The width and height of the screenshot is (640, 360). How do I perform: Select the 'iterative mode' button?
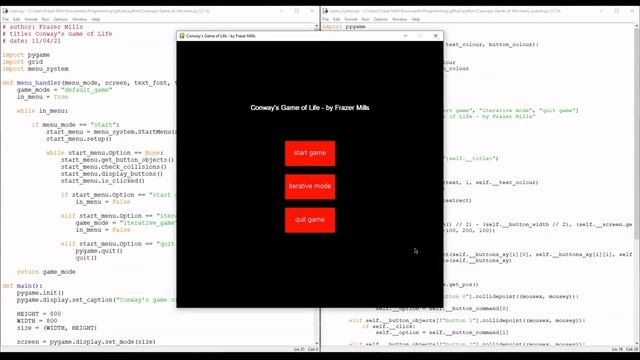310,187
